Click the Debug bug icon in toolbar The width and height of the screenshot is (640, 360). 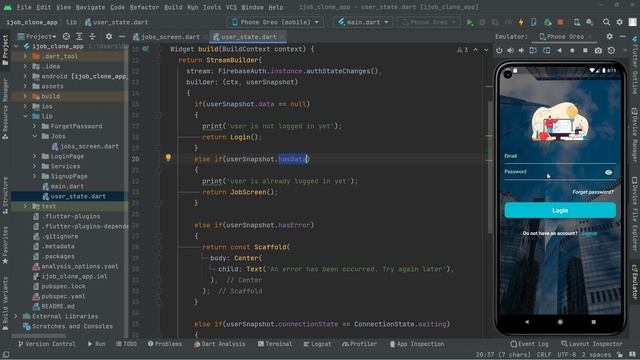[x=482, y=22]
